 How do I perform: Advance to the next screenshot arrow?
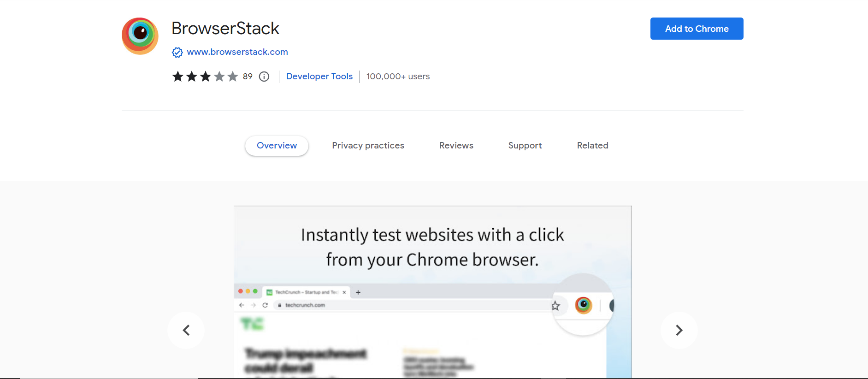click(x=679, y=330)
